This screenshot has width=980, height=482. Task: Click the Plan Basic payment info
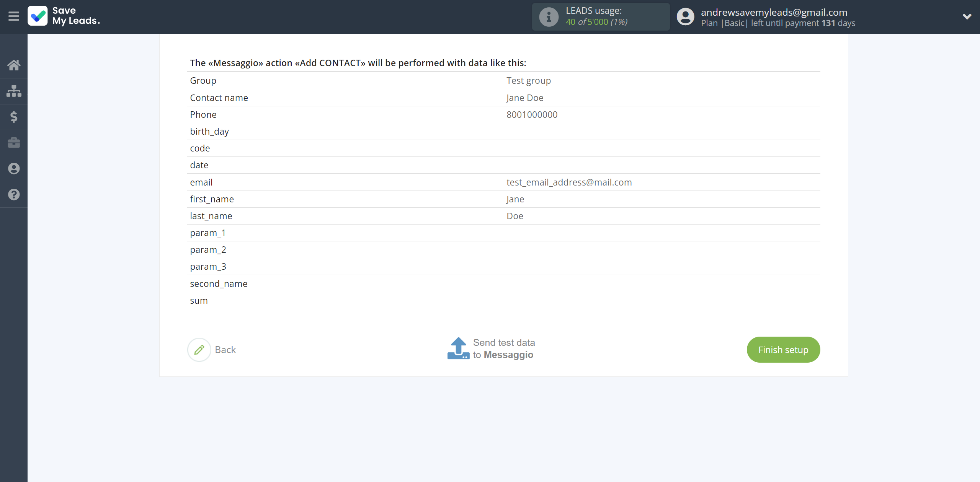pos(778,23)
